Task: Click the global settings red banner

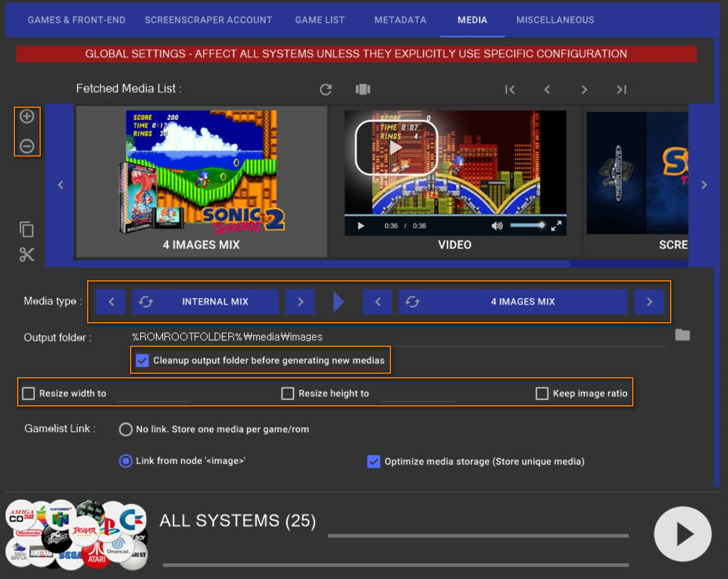Action: [x=356, y=54]
